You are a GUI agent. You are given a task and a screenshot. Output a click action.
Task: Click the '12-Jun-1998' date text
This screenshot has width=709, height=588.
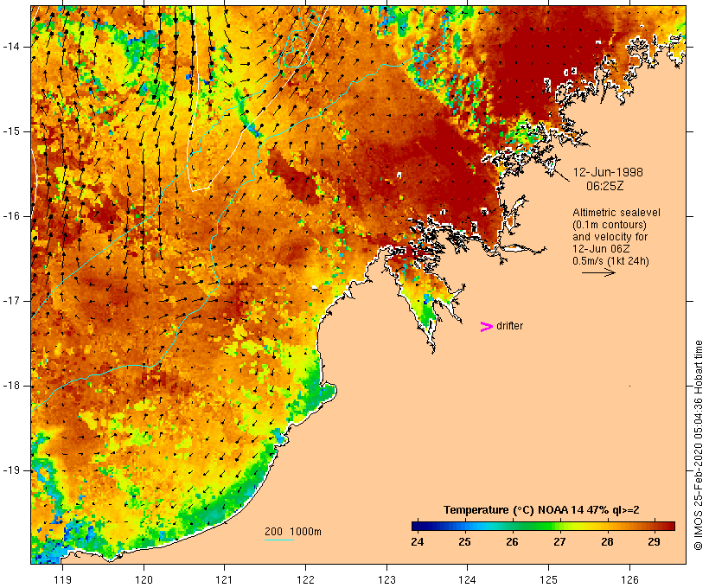[x=608, y=172]
